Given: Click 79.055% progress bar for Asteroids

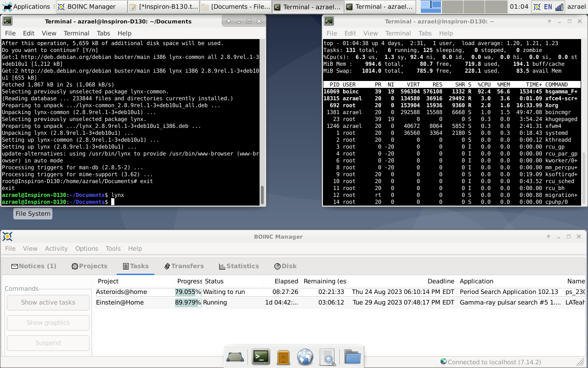Looking at the screenshot, I should [188, 292].
